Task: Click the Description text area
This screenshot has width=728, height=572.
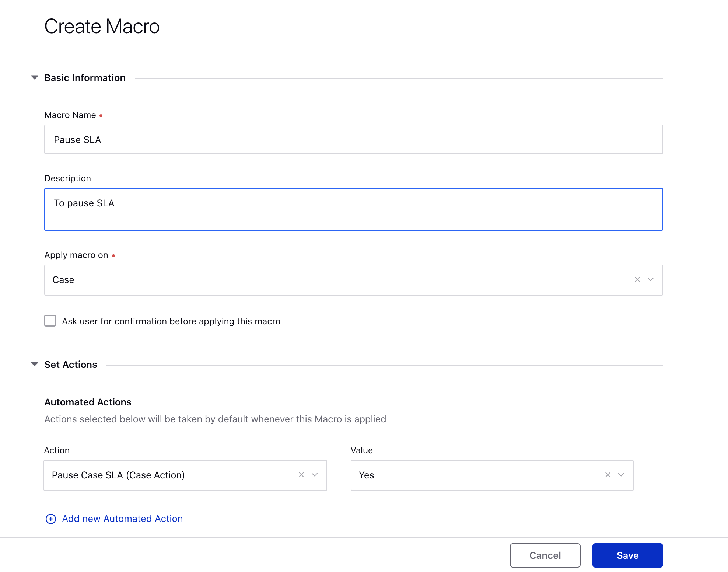Action: click(353, 209)
